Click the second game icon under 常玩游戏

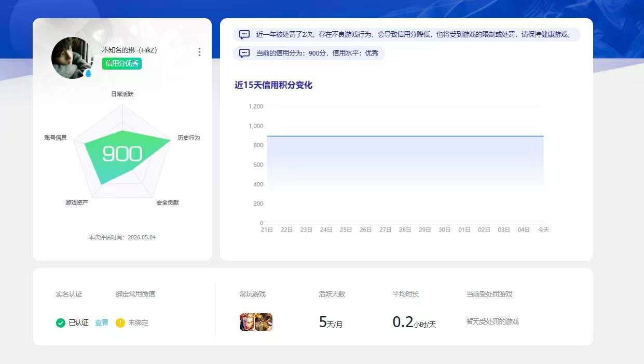point(264,322)
